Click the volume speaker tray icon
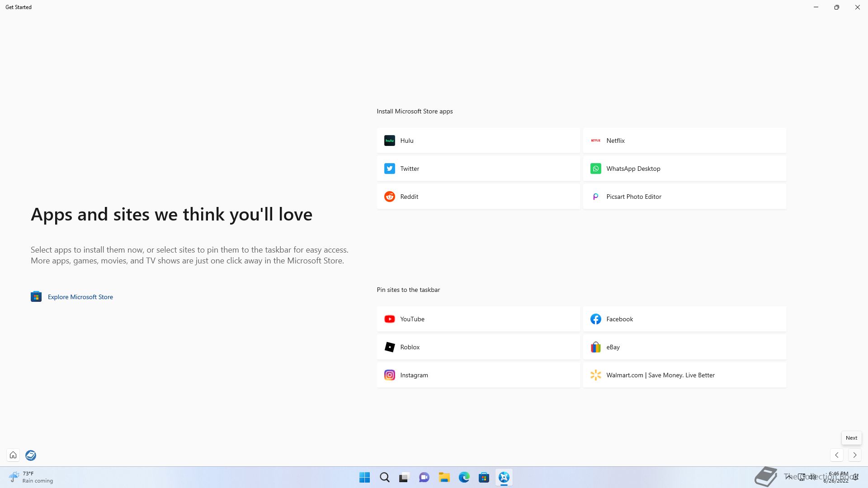Image resolution: width=868 pixels, height=488 pixels. 812,477
